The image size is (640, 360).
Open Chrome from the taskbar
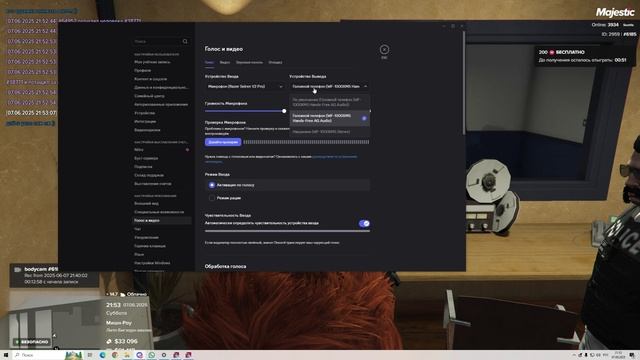point(115,355)
